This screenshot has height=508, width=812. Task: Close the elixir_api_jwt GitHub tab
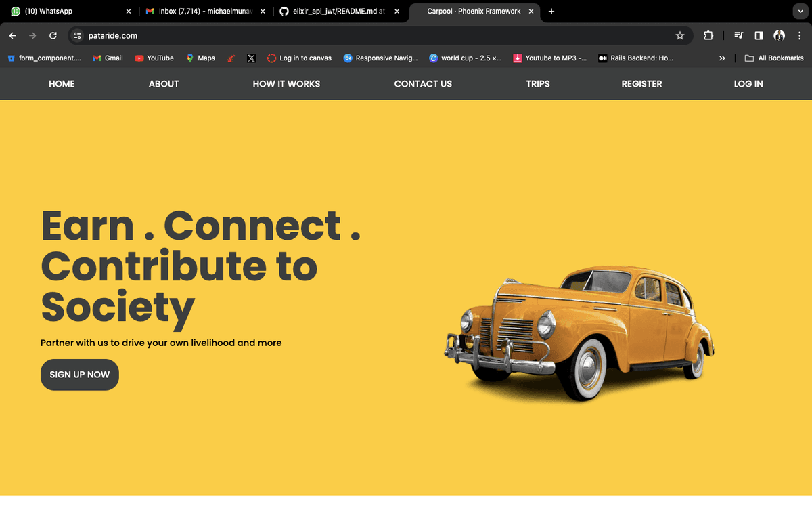(x=397, y=12)
